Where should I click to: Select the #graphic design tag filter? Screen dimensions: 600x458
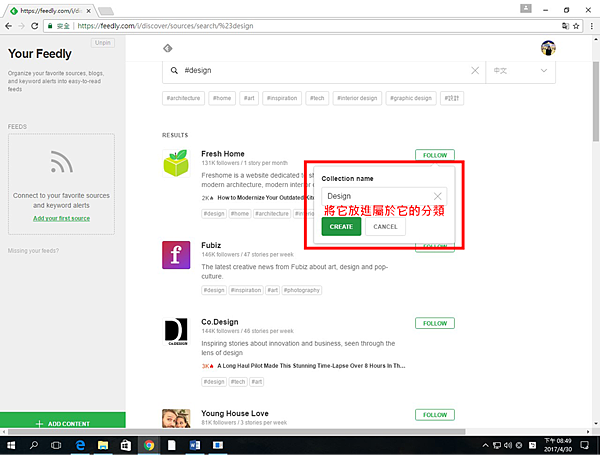(411, 98)
